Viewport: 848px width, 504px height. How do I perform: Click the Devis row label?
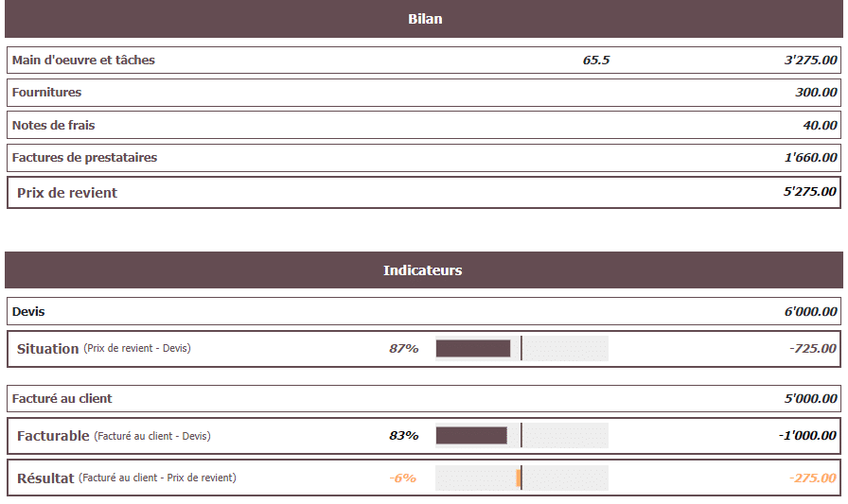pos(28,311)
